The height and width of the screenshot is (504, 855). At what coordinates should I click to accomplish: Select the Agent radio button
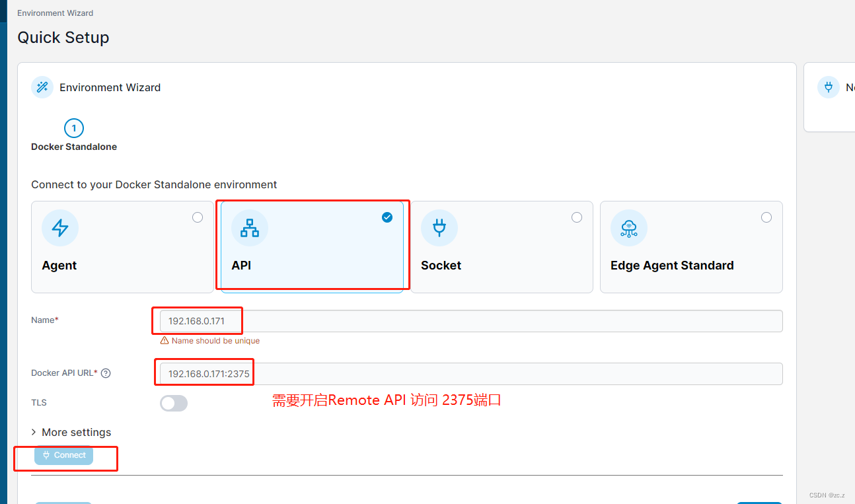pyautogui.click(x=197, y=217)
